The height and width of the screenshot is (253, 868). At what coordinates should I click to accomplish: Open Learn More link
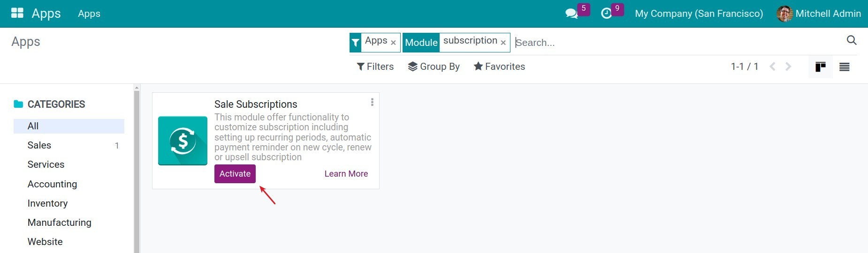point(346,174)
